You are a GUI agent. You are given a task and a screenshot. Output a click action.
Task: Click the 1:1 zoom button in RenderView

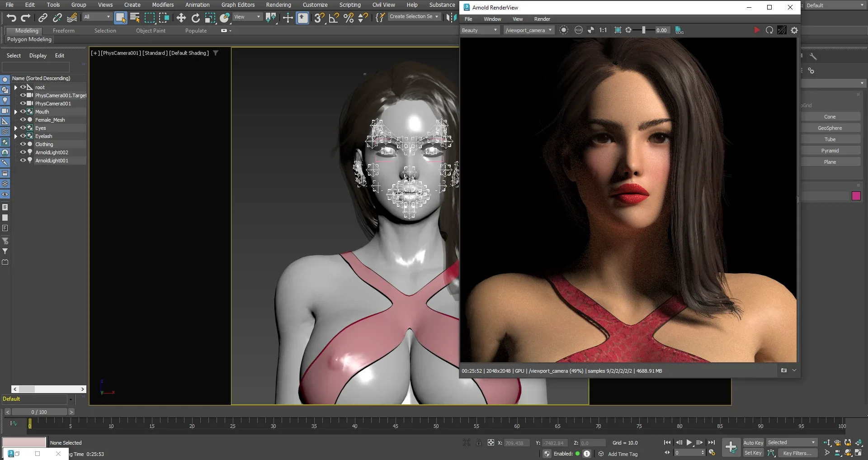tap(603, 30)
